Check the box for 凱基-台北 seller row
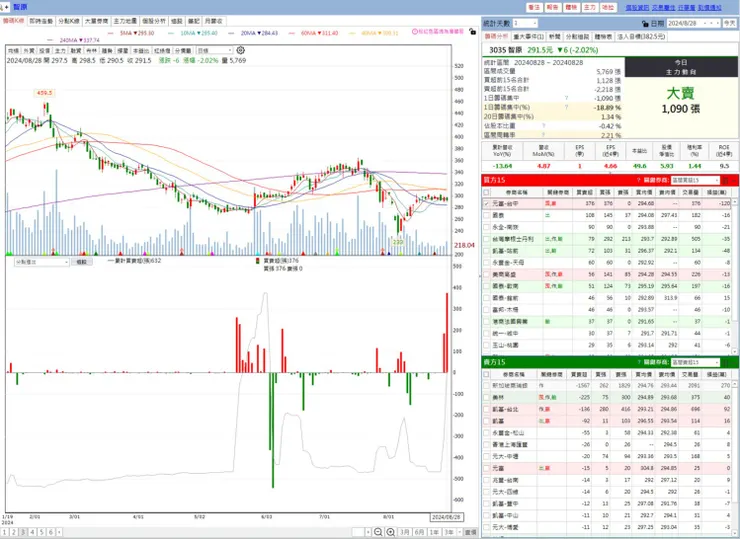 (487, 409)
